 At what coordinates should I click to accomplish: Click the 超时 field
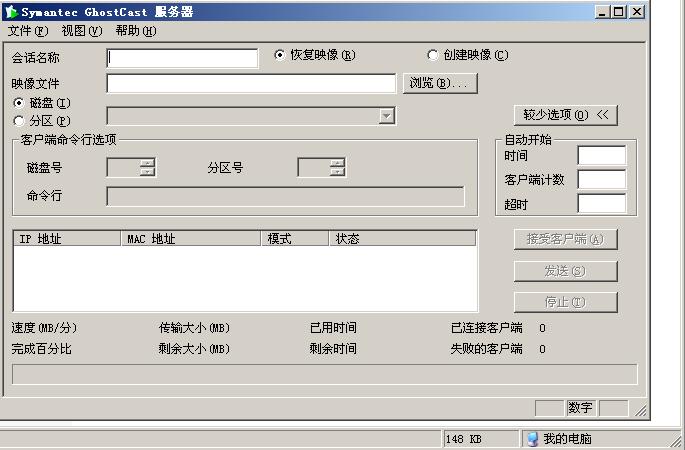pos(602,204)
